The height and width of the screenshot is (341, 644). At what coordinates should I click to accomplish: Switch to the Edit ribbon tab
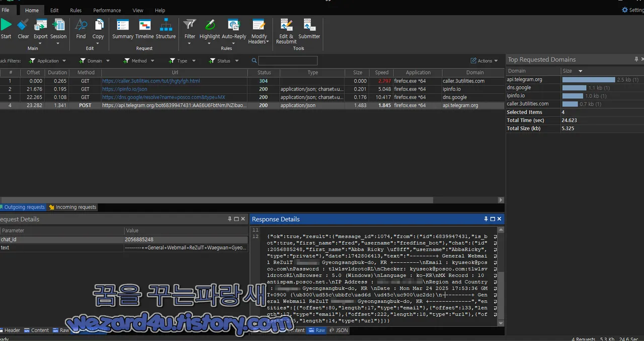coord(54,10)
